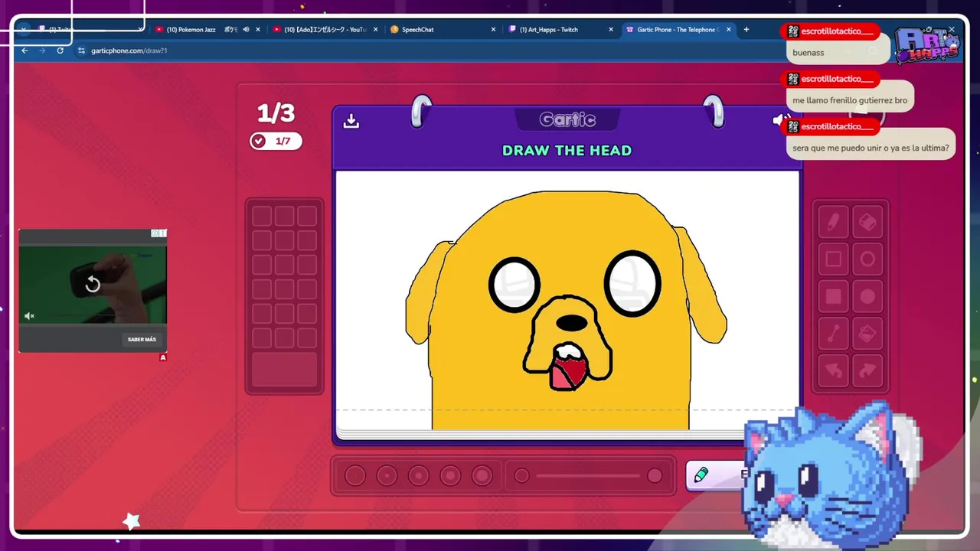Viewport: 980px width, 551px height.
Task: Select the Gartic Phone browser tab
Action: [677, 30]
